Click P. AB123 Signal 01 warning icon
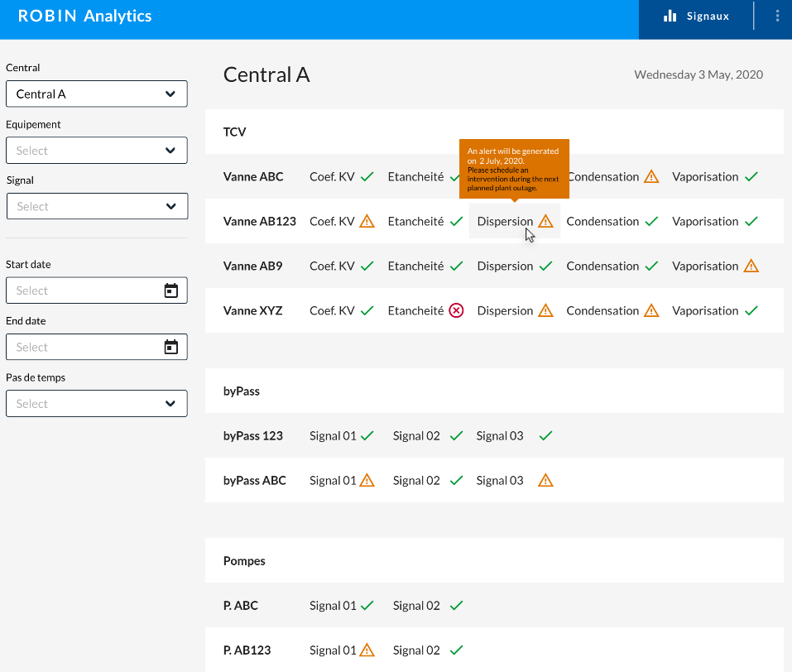This screenshot has width=792, height=672. pos(367,650)
